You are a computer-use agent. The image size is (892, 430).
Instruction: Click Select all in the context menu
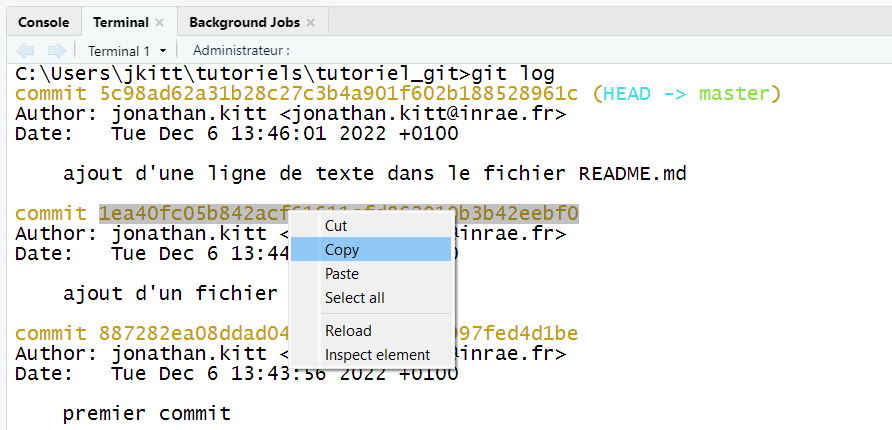(355, 297)
